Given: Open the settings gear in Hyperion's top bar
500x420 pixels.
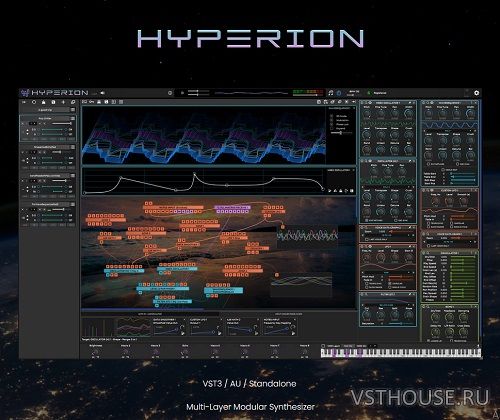Looking at the screenshot, I should [x=477, y=93].
